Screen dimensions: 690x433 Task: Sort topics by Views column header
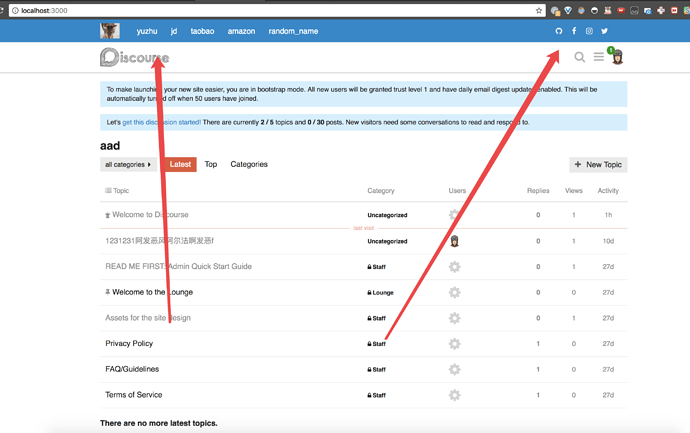click(x=573, y=191)
